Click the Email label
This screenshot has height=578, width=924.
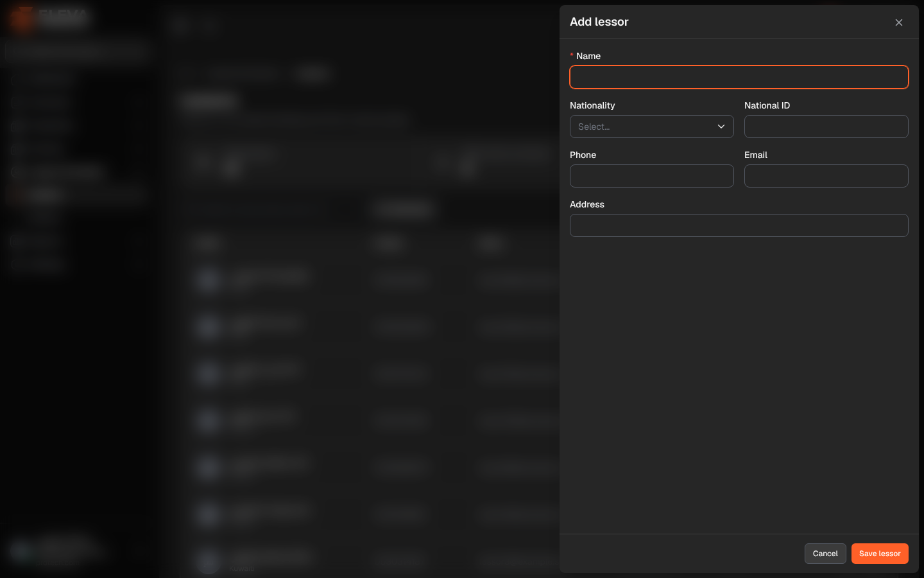[756, 155]
